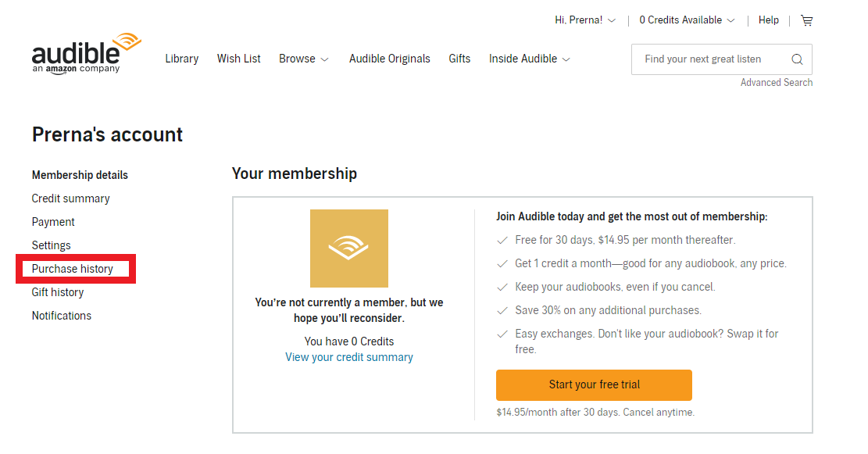
Task: Go to Wish List
Action: 238,59
